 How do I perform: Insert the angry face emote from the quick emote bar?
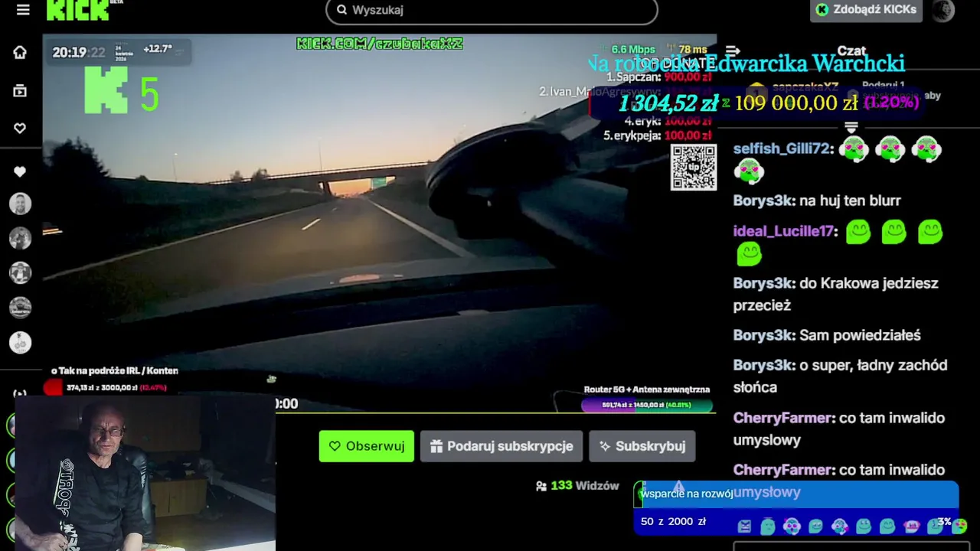[744, 527]
